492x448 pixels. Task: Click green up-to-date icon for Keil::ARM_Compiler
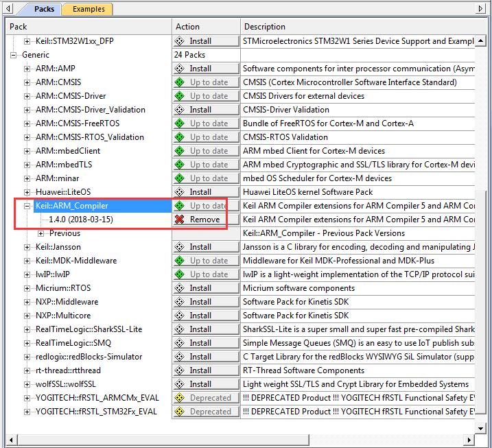tap(180, 206)
